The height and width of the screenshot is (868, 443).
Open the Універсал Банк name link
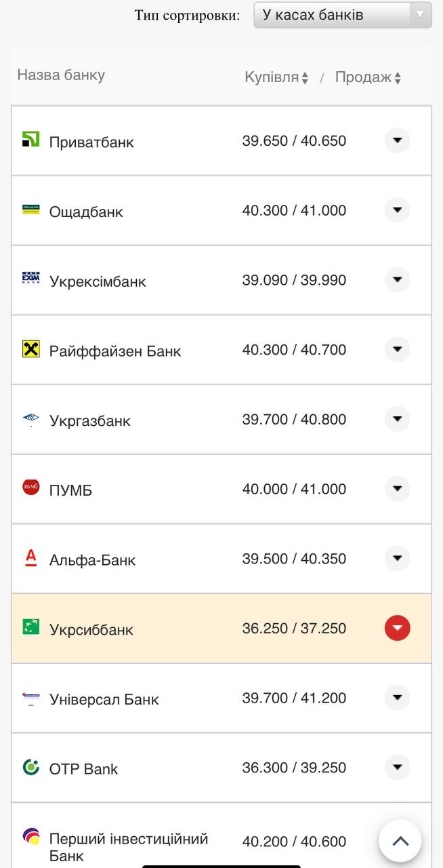point(104,699)
